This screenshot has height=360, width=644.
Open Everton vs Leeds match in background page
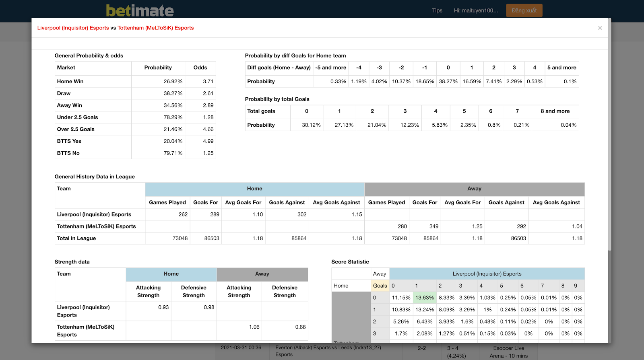[x=328, y=351]
